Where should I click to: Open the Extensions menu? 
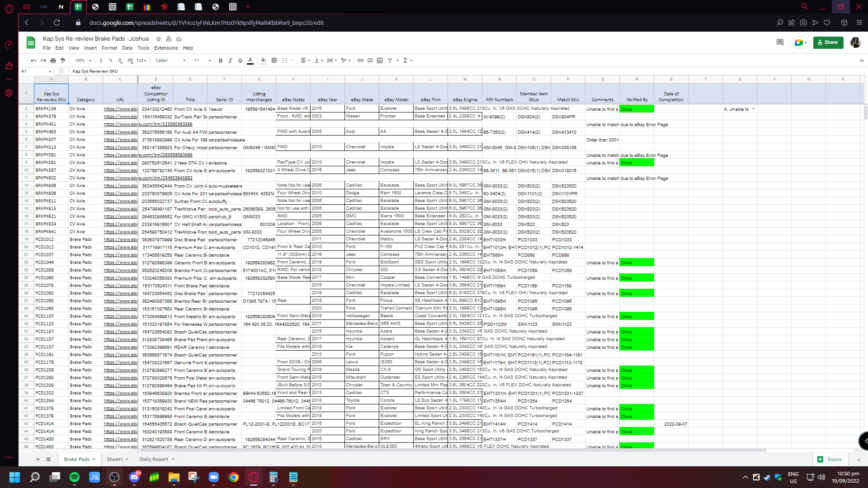(x=166, y=48)
